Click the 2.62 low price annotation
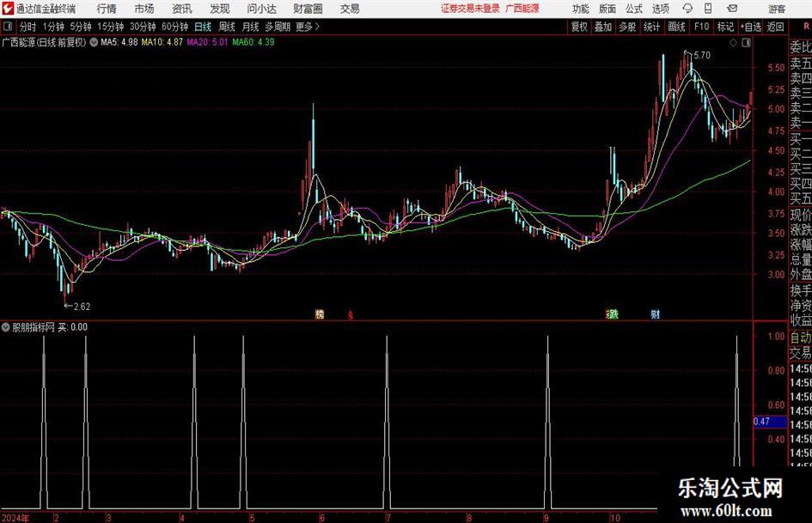 [82, 307]
